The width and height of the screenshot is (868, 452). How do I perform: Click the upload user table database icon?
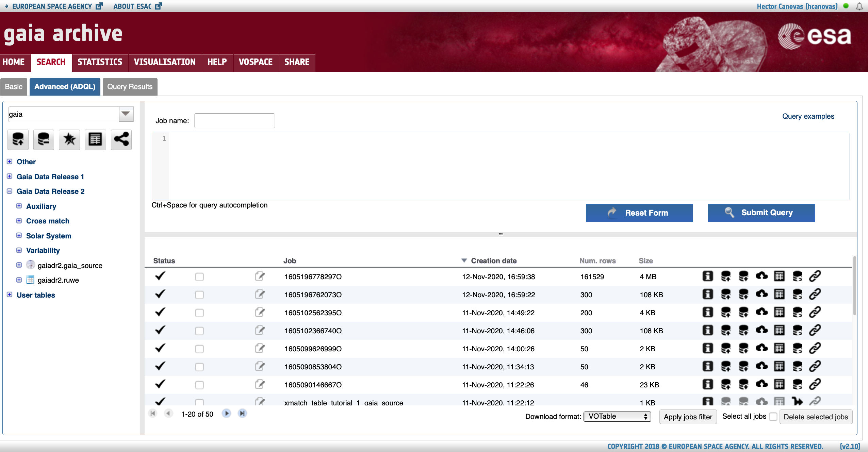(18, 139)
